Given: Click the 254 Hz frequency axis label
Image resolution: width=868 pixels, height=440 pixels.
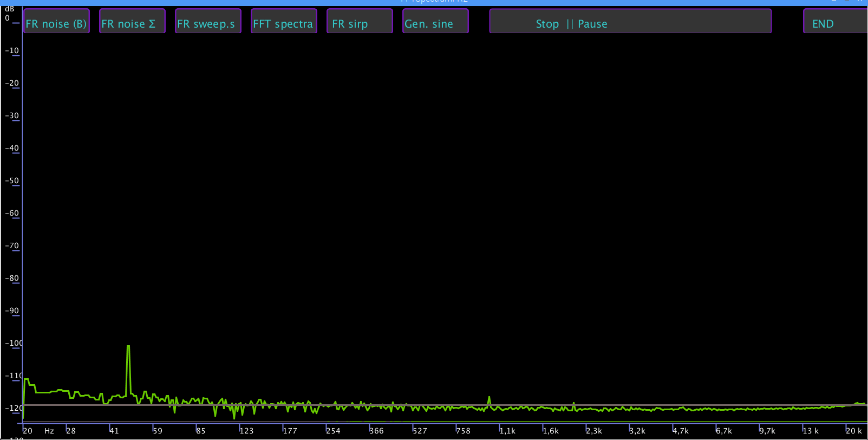Looking at the screenshot, I should (x=333, y=431).
